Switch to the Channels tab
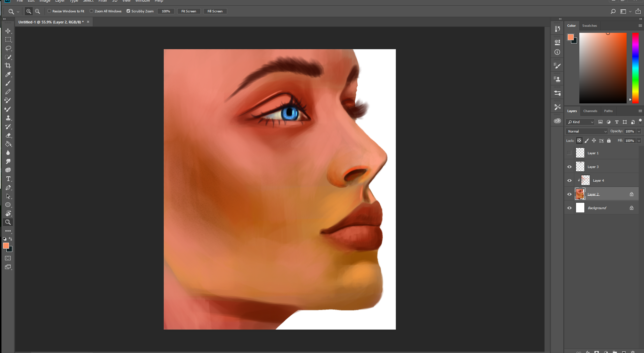The image size is (644, 353). click(x=590, y=111)
